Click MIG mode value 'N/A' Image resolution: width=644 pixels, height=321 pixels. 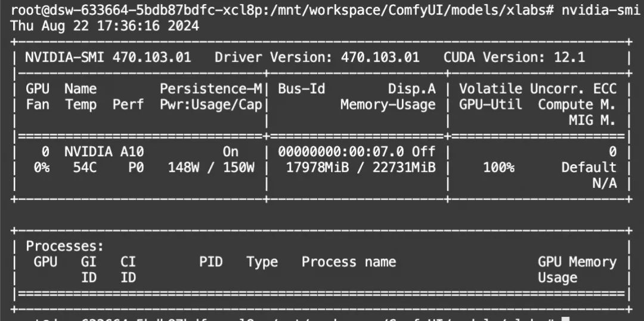[x=605, y=183]
